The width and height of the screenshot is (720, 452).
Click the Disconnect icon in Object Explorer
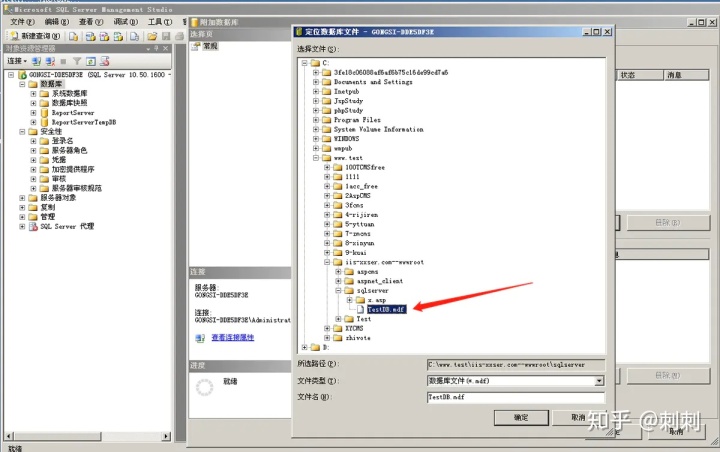(50, 61)
